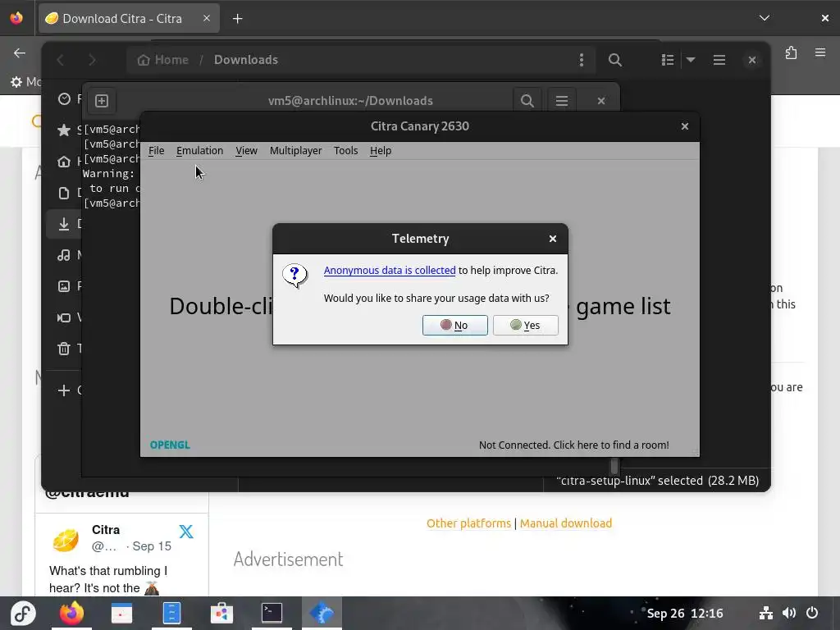Open the calendar app in taskbar
Screen dimensions: 840x630
click(121, 614)
